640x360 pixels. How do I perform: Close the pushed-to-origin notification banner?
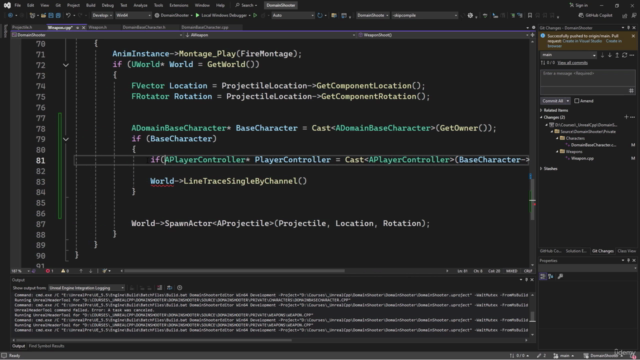pos(633,36)
